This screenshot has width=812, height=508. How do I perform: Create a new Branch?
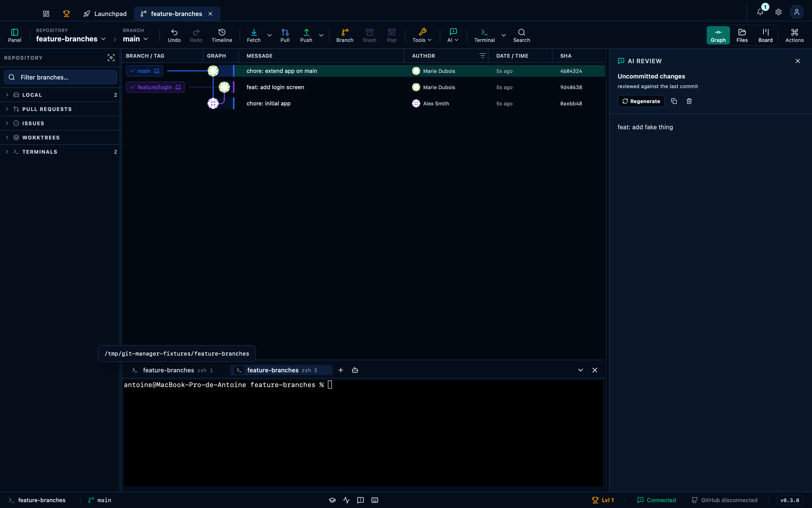pos(345,35)
